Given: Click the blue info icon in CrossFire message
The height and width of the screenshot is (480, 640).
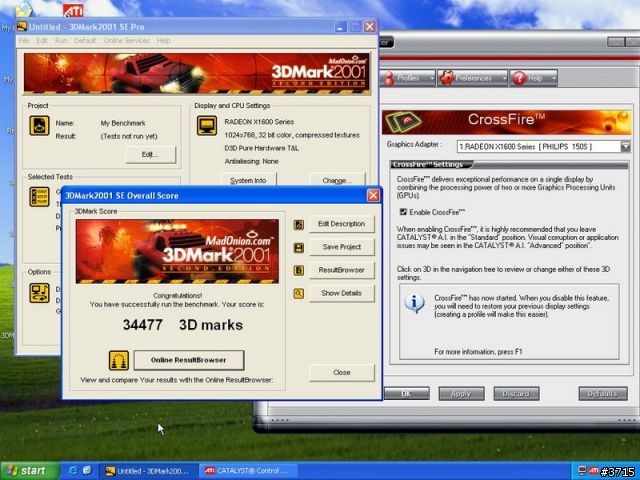Looking at the screenshot, I should tap(414, 303).
